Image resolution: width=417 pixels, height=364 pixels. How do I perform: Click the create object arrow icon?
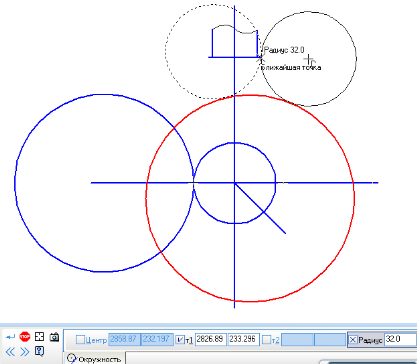click(x=10, y=337)
